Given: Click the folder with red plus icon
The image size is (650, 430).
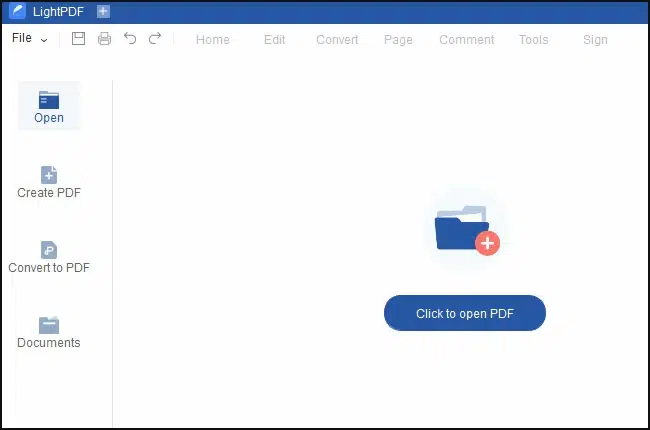Looking at the screenshot, I should tap(466, 230).
